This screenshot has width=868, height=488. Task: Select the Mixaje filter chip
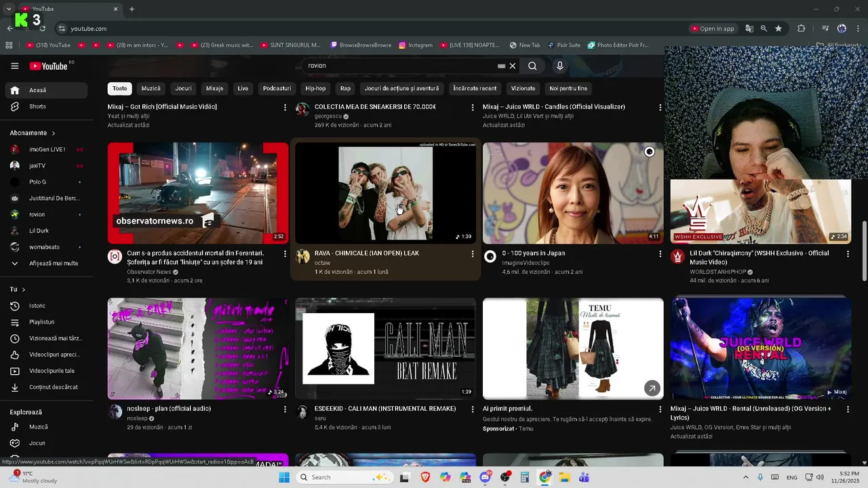(214, 89)
